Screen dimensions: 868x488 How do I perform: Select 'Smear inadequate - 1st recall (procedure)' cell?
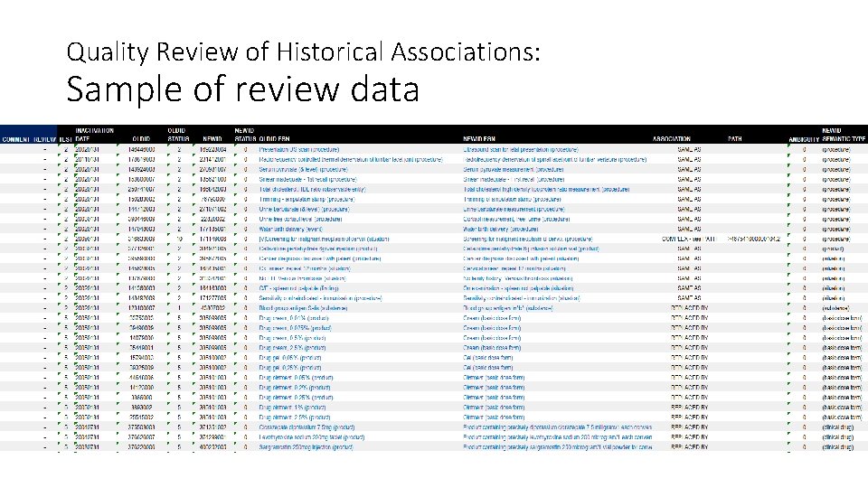tap(307, 179)
